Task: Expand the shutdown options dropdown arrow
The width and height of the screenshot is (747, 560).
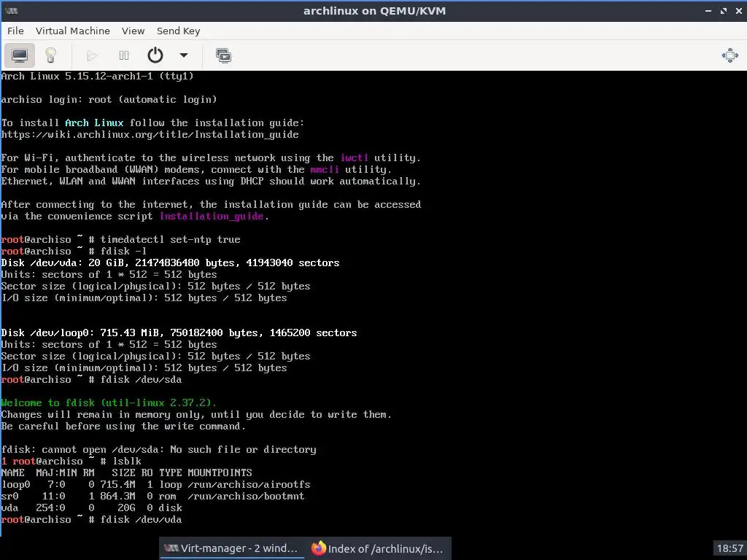Action: click(183, 55)
